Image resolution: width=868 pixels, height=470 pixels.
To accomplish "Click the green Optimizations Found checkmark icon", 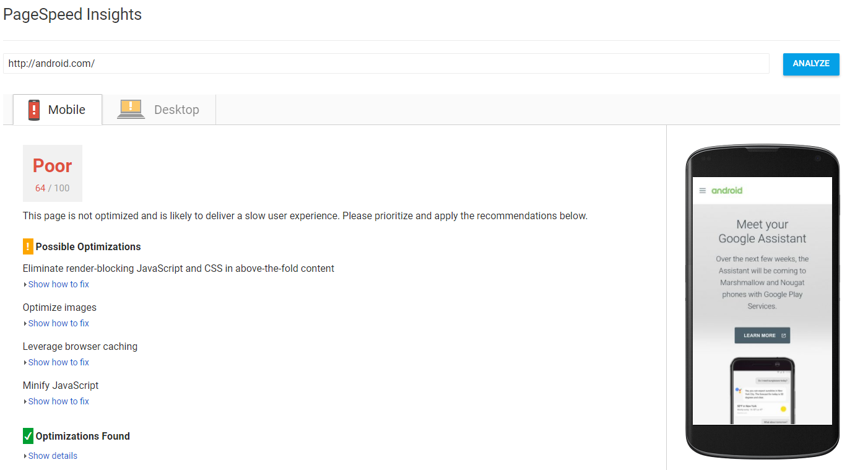I will [28, 436].
